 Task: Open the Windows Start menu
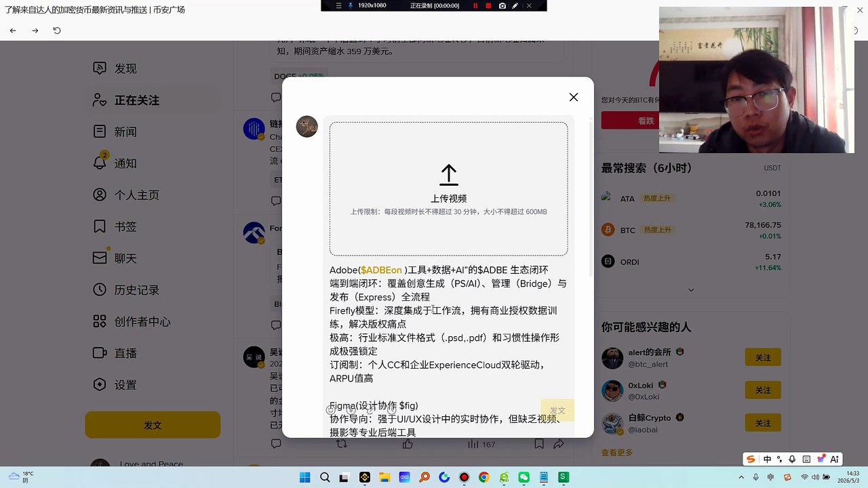305,477
